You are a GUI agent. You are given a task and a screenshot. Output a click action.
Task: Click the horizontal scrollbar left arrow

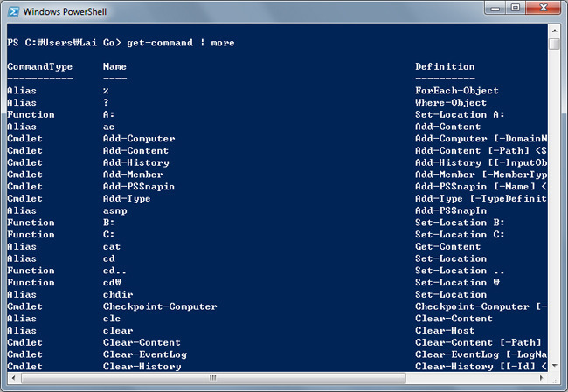tap(13, 378)
